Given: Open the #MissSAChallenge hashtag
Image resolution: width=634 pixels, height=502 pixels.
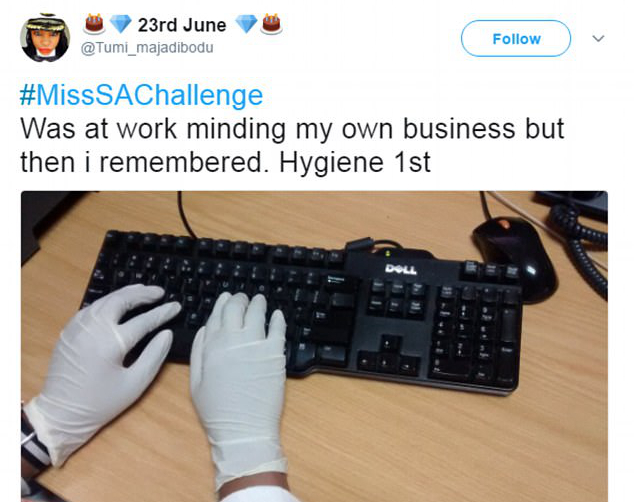Looking at the screenshot, I should pyautogui.click(x=141, y=95).
